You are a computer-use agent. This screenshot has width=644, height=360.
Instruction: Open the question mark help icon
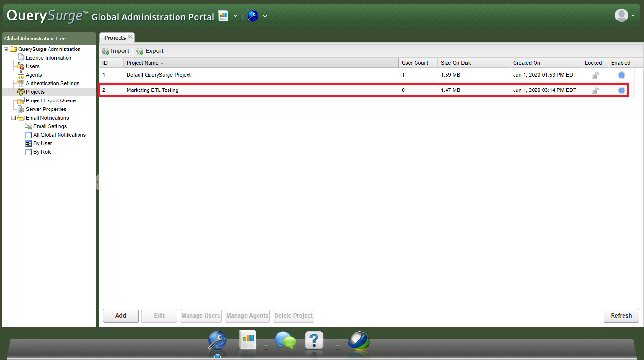[314, 341]
